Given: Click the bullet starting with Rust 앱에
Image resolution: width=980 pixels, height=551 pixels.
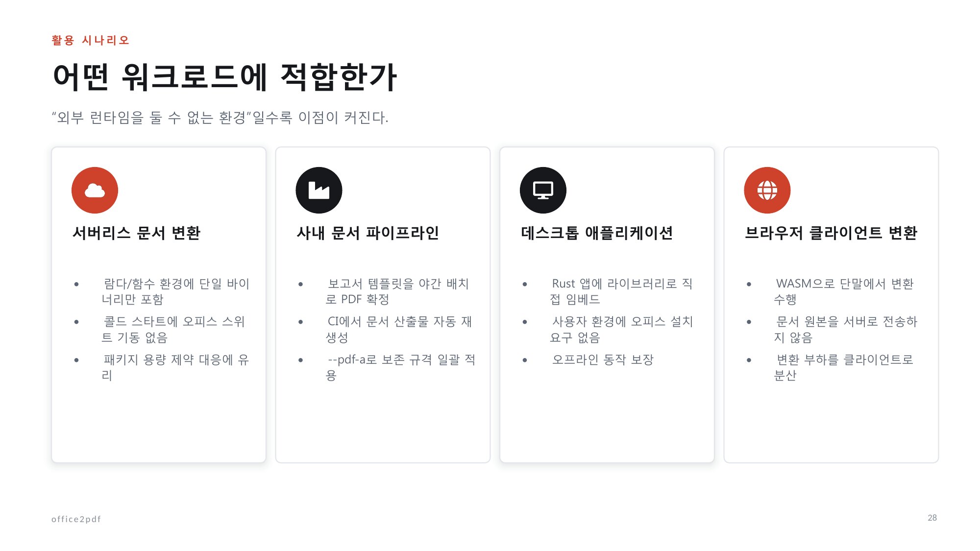Looking at the screenshot, I should point(621,291).
